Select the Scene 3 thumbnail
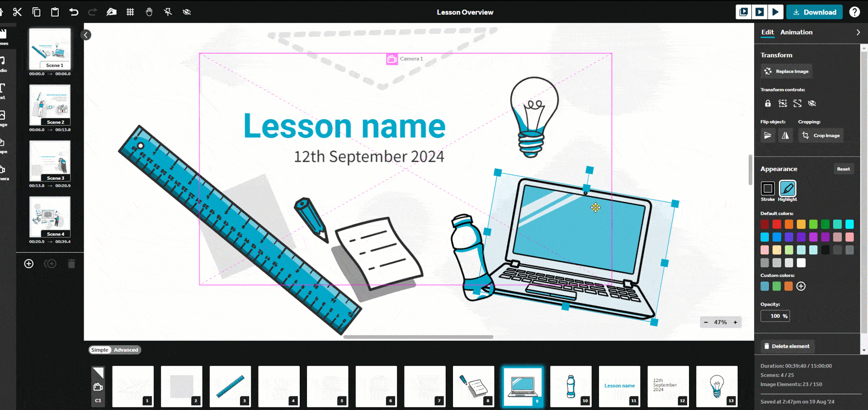This screenshot has width=868, height=410. (x=50, y=161)
